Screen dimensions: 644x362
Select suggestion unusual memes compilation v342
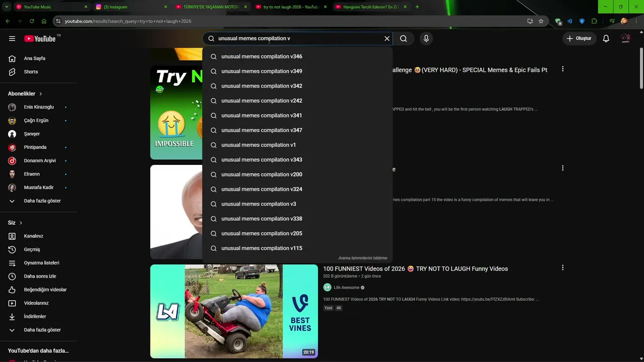(x=297, y=86)
